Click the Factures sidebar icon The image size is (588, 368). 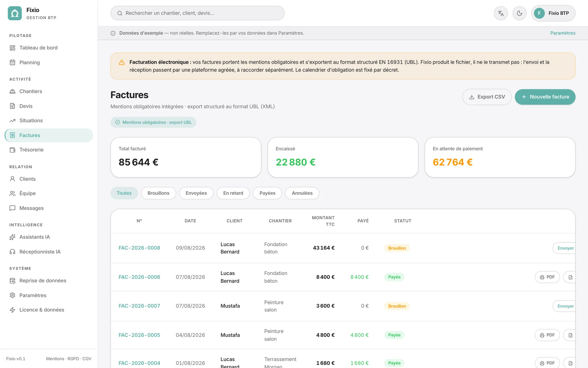tap(12, 135)
